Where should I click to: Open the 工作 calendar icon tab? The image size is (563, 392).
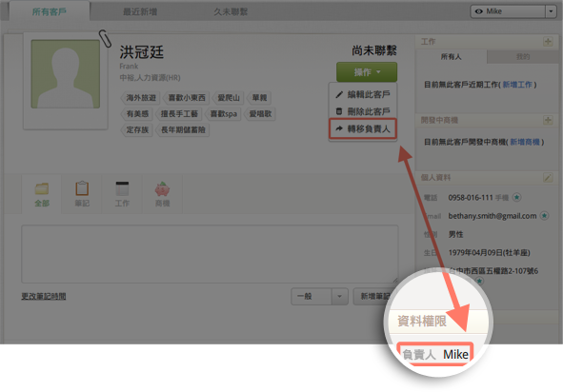pos(122,194)
